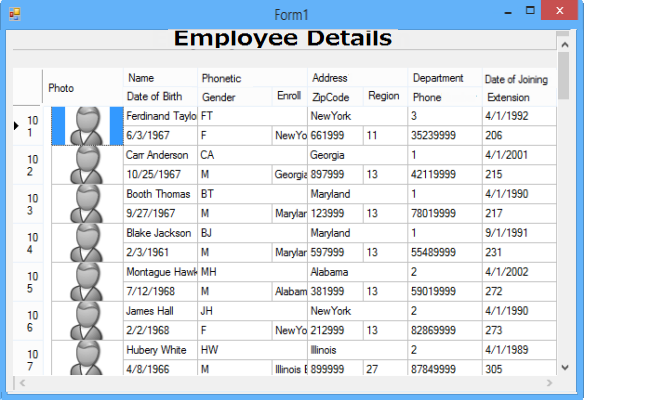Select the Montague Hawk name cell

160,272
